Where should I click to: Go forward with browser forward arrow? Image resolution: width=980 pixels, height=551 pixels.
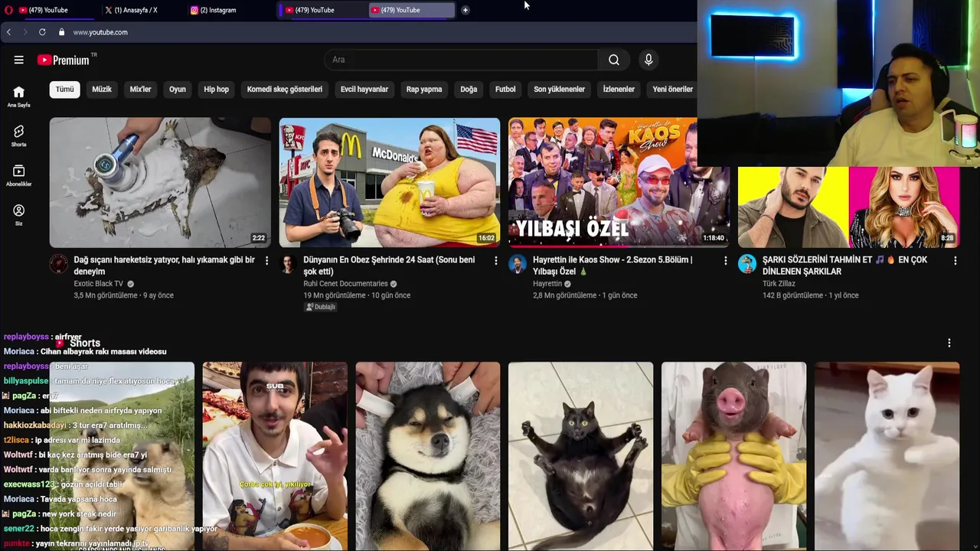tap(24, 32)
